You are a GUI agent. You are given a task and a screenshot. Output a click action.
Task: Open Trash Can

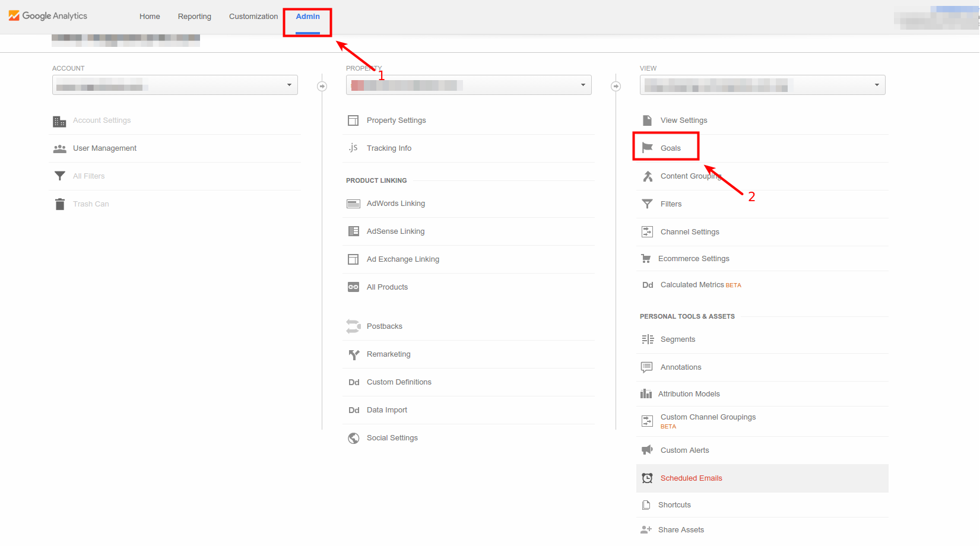pos(91,204)
